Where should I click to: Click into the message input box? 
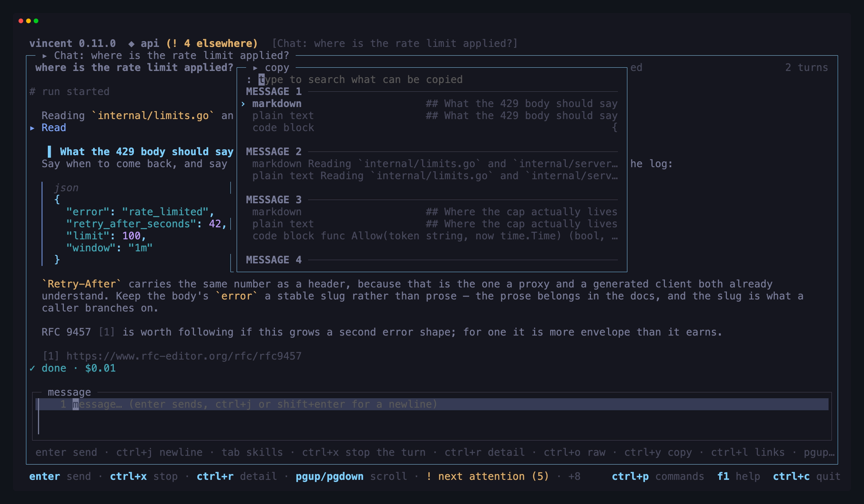432,416
